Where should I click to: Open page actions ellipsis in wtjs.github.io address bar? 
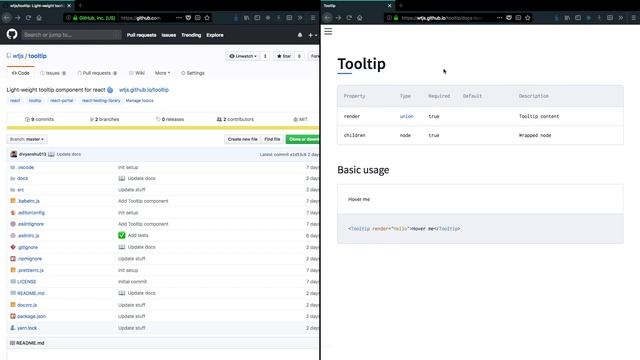[x=500, y=18]
